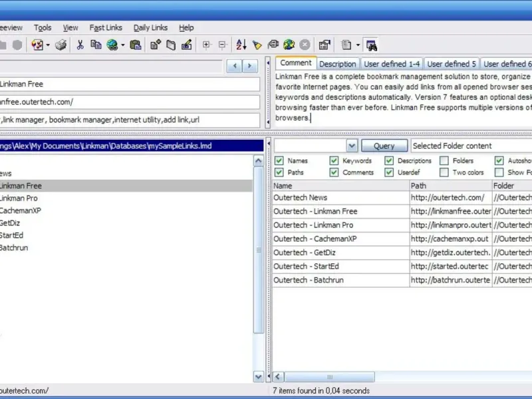Click the Print icon in the toolbar
Screen dimensions: 532x399
(61, 45)
